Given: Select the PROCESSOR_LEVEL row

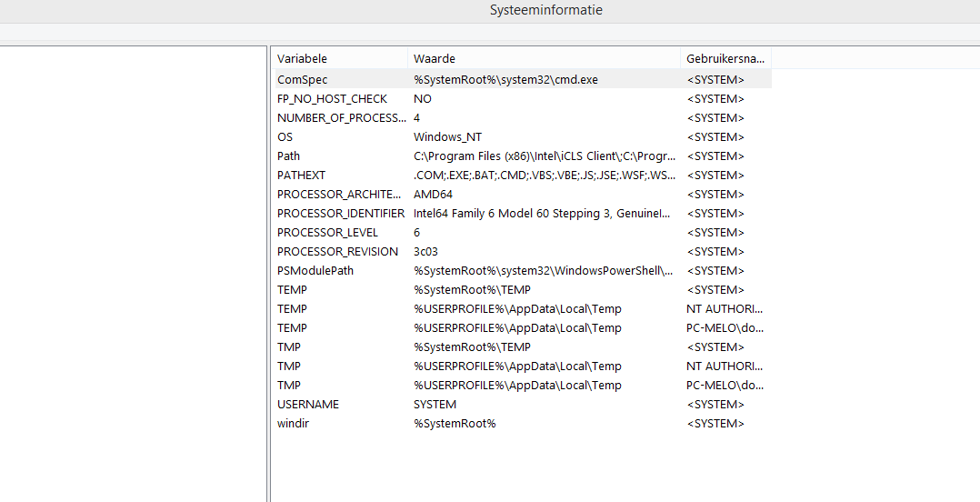Looking at the screenshot, I should point(329,233).
